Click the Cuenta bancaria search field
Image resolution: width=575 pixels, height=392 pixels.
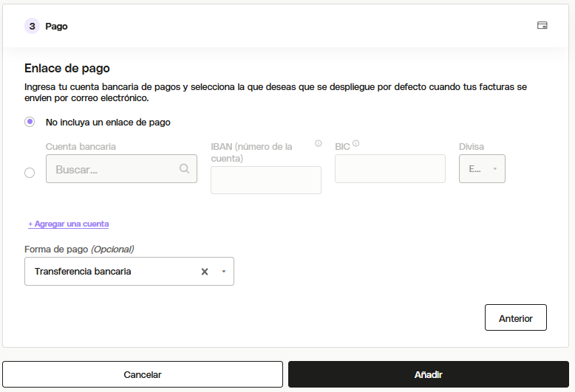tap(121, 169)
